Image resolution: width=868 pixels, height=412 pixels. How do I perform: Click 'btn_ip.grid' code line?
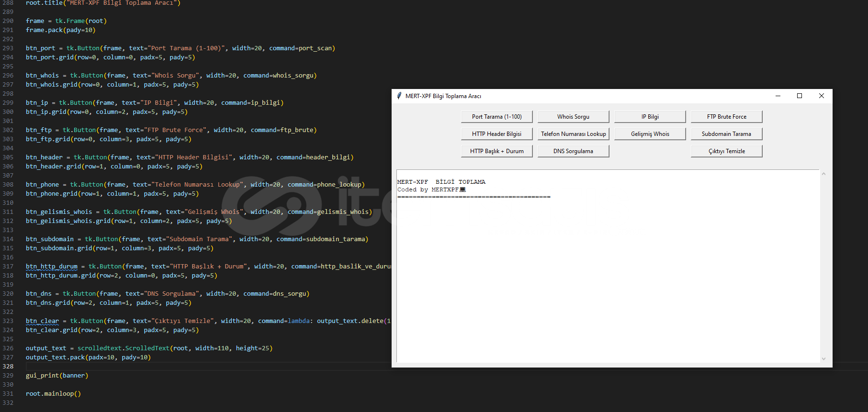pos(107,112)
